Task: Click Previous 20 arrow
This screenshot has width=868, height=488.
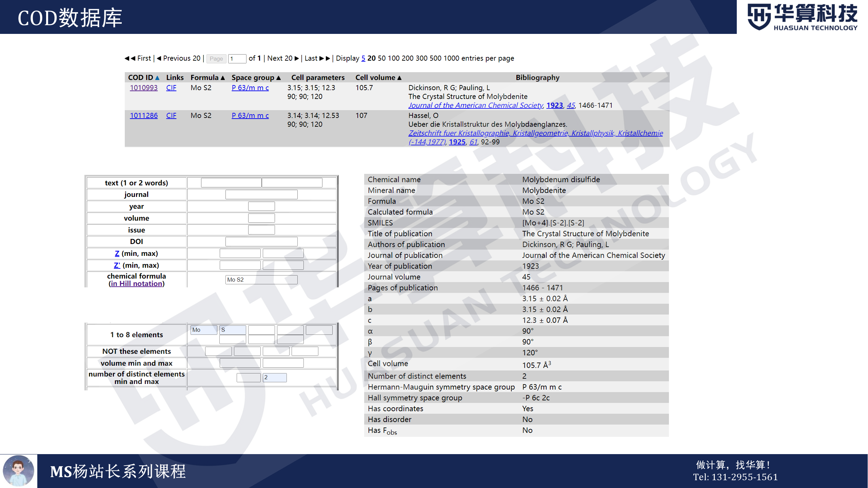Action: pyautogui.click(x=159, y=58)
